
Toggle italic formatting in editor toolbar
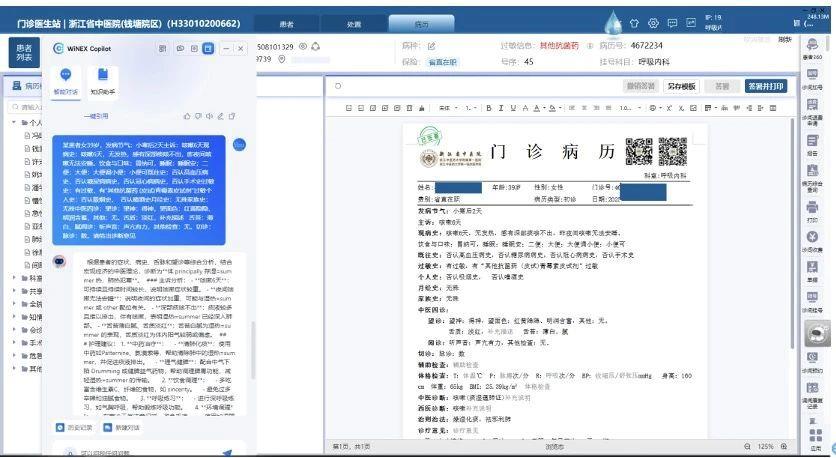(x=501, y=108)
